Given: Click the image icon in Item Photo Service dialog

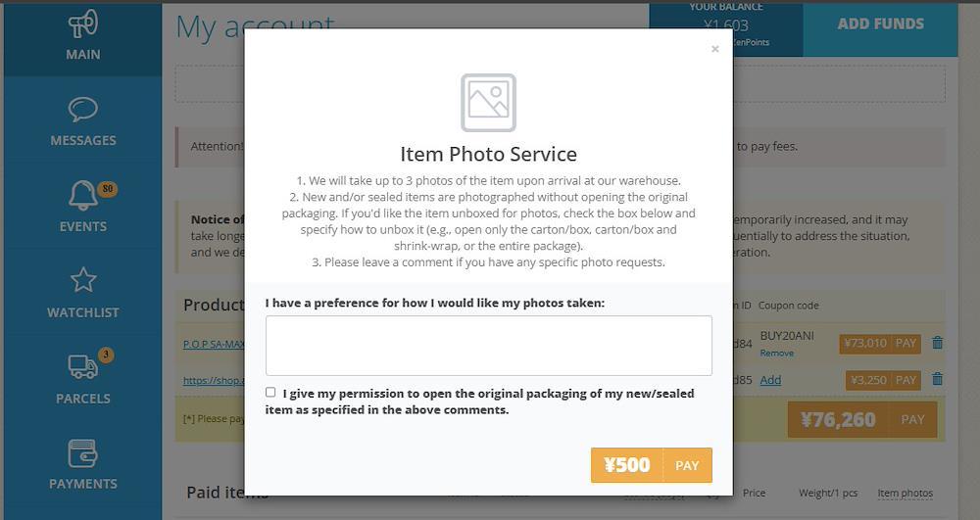Looking at the screenshot, I should (488, 103).
